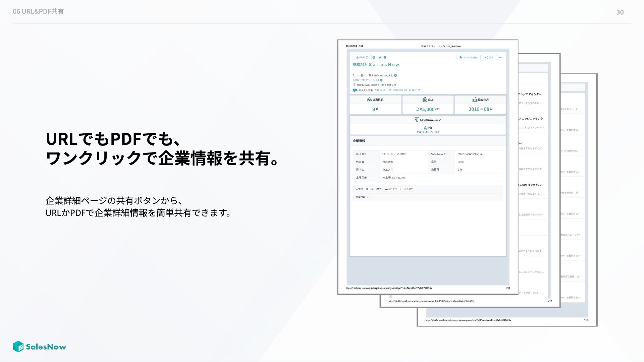Click the email address text in contact row
Viewport: 644px width, 362px height.
[383, 75]
